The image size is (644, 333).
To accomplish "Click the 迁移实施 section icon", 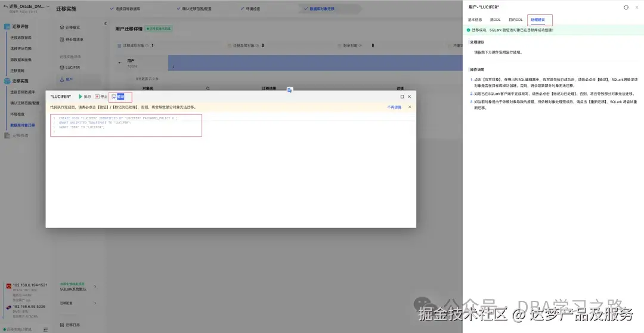I will 7,81.
